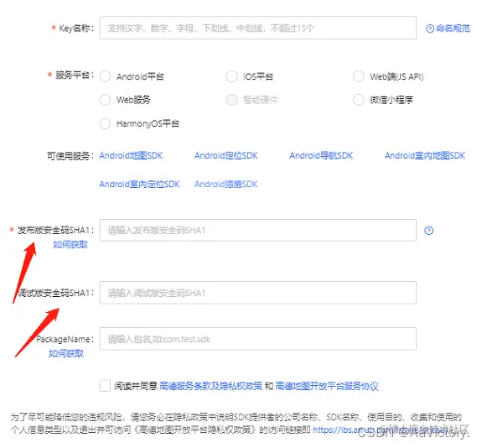Open the Android室内定位SDK link

[139, 185]
